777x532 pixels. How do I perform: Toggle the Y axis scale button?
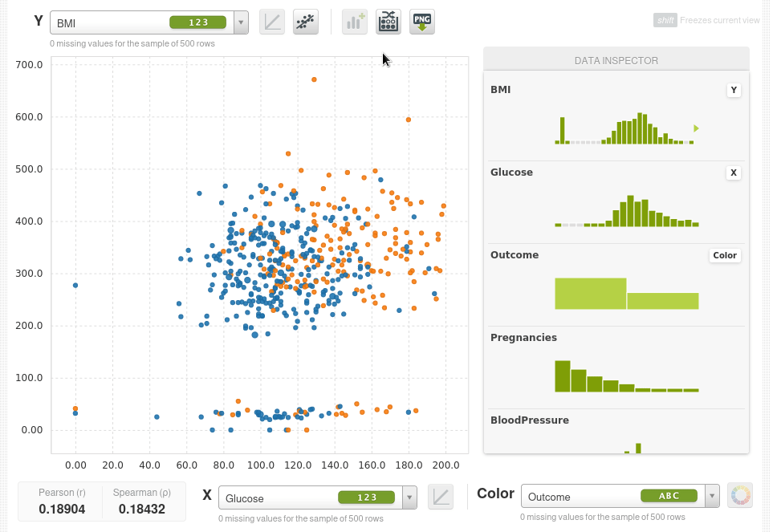[x=273, y=22]
